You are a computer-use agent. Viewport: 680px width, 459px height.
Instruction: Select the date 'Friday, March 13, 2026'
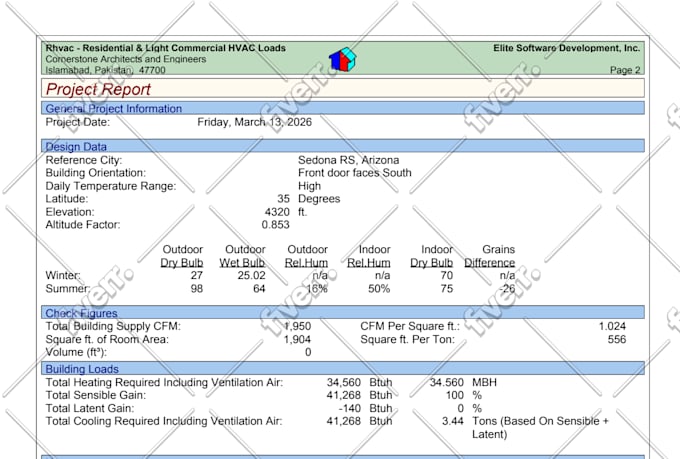[x=255, y=122]
